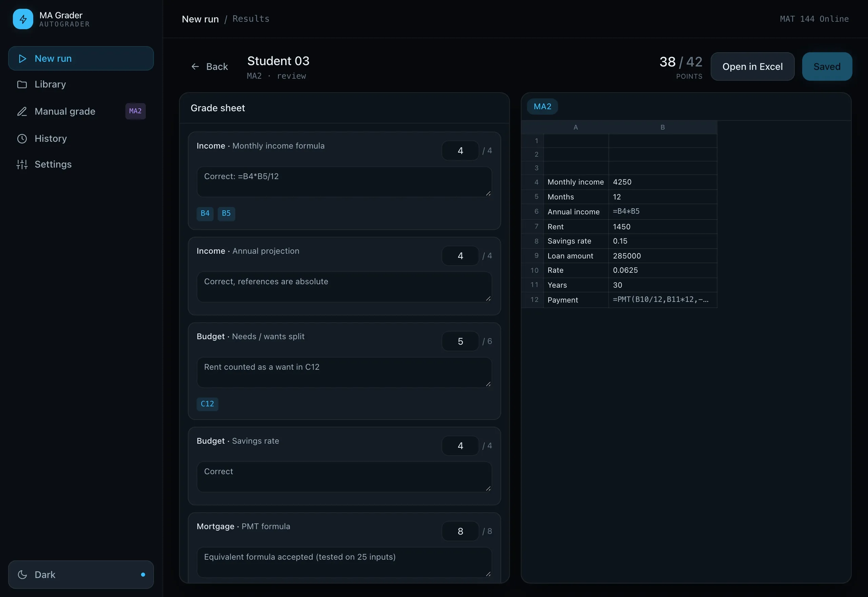Image resolution: width=868 pixels, height=597 pixels.
Task: Go Back to the results list
Action: pyautogui.click(x=209, y=66)
